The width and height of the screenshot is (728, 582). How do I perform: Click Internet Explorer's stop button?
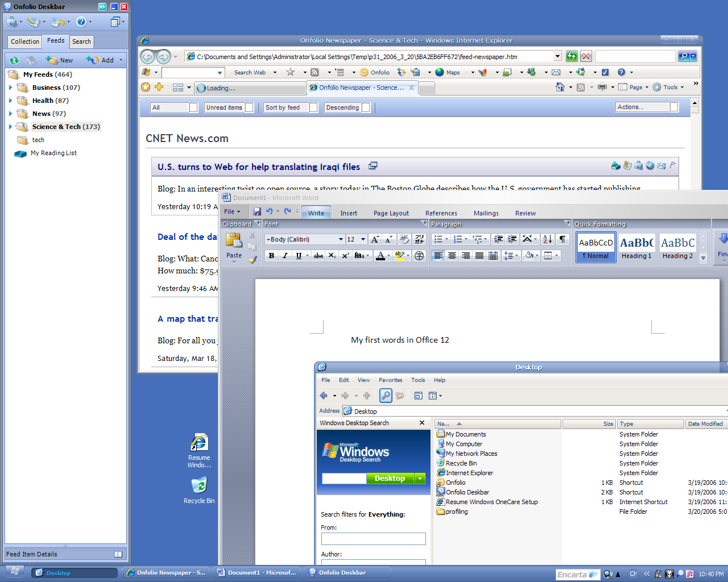click(x=586, y=56)
